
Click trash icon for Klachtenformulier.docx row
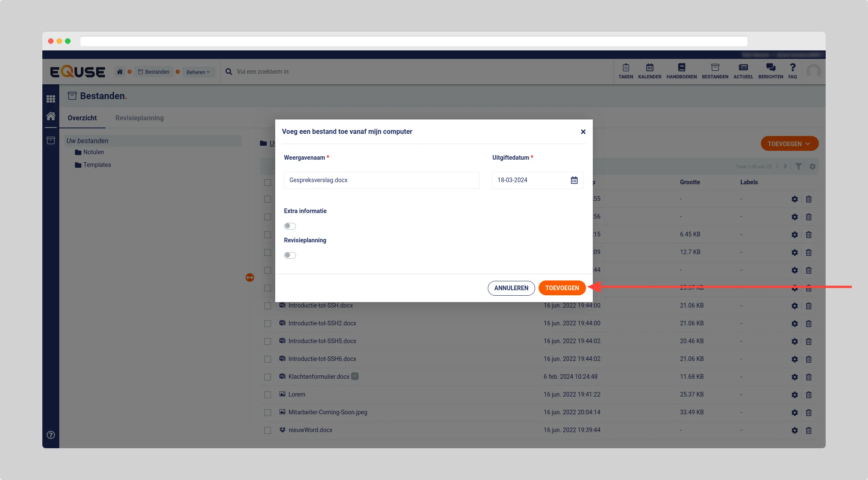(x=808, y=377)
